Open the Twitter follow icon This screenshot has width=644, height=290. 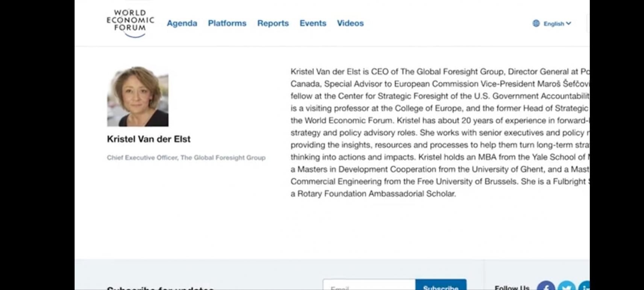pyautogui.click(x=567, y=286)
